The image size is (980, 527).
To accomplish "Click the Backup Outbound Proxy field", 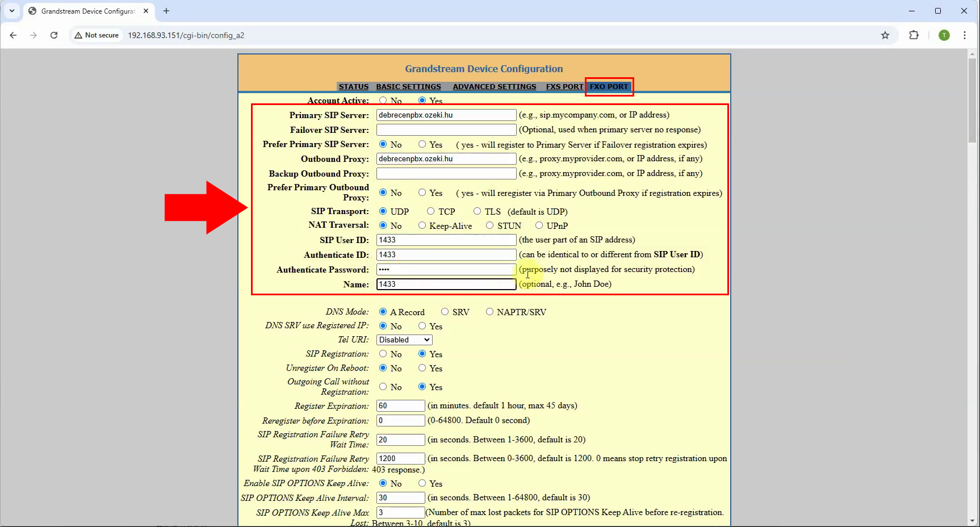I will (x=446, y=174).
